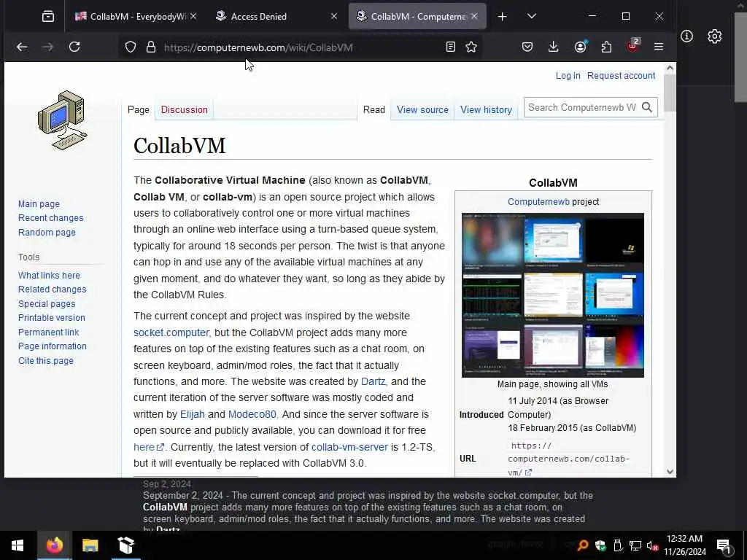Screen dimensions: 747x560
Task: Click the Log in link
Action: click(568, 76)
